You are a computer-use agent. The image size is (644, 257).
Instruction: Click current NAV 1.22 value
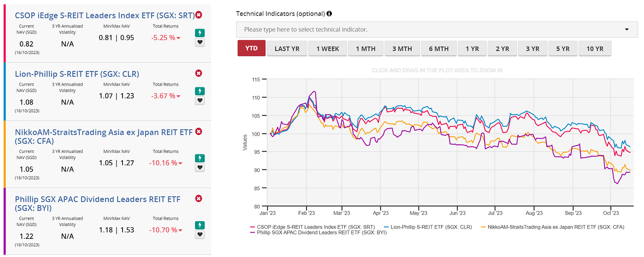[26, 236]
